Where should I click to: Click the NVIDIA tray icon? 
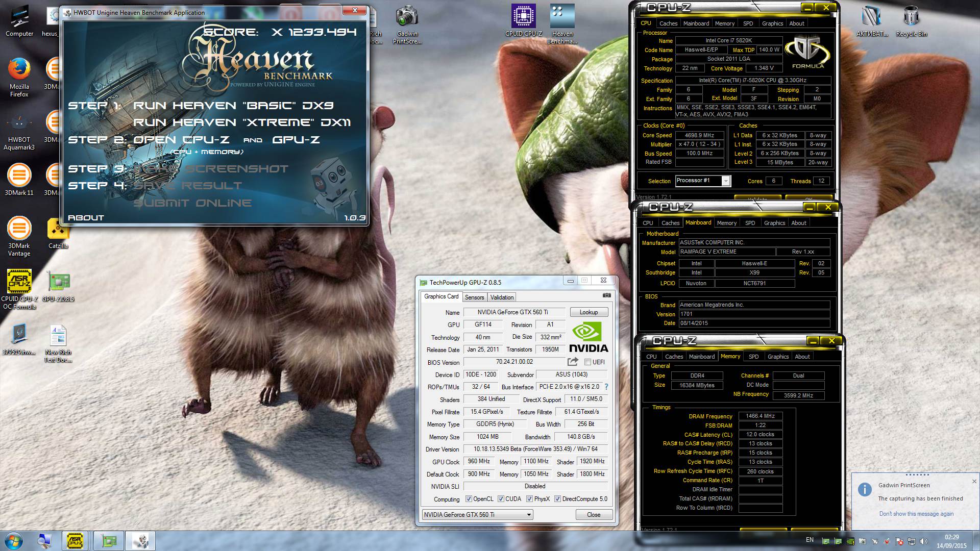coord(850,541)
